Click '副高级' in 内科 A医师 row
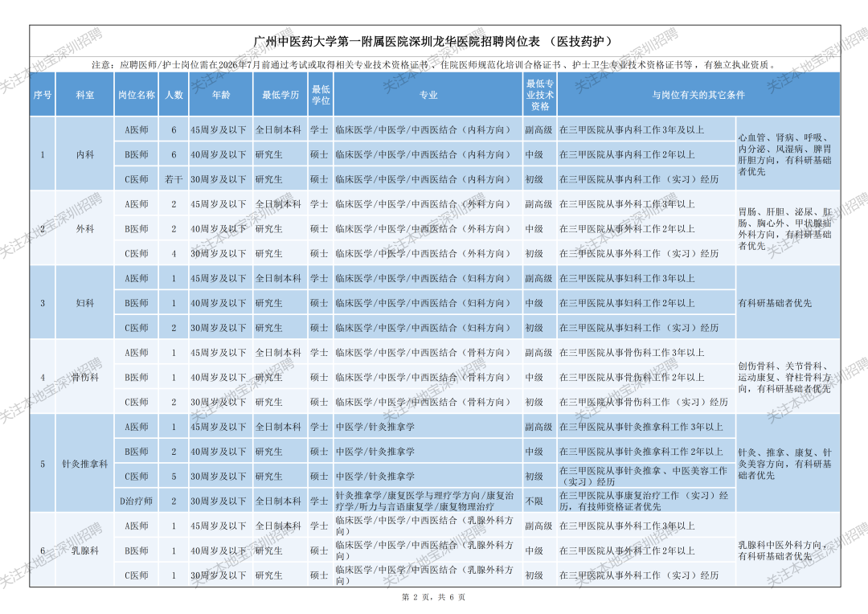 (538, 130)
